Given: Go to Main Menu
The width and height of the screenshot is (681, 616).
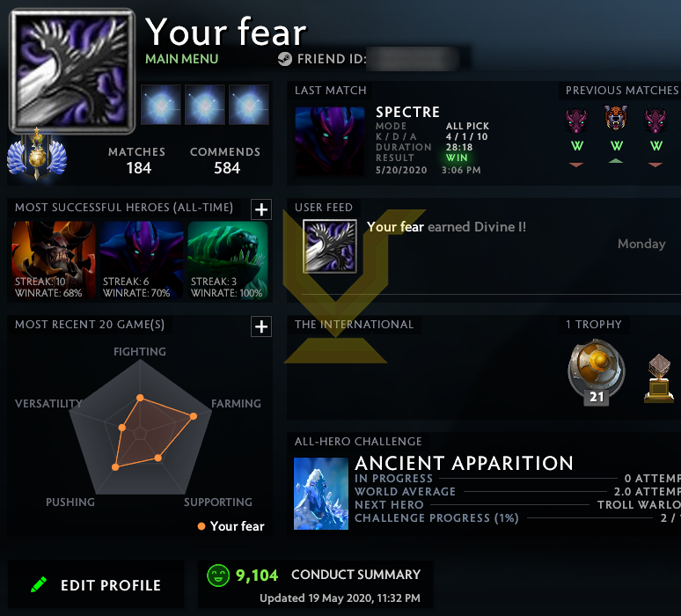Looking at the screenshot, I should pos(181,59).
